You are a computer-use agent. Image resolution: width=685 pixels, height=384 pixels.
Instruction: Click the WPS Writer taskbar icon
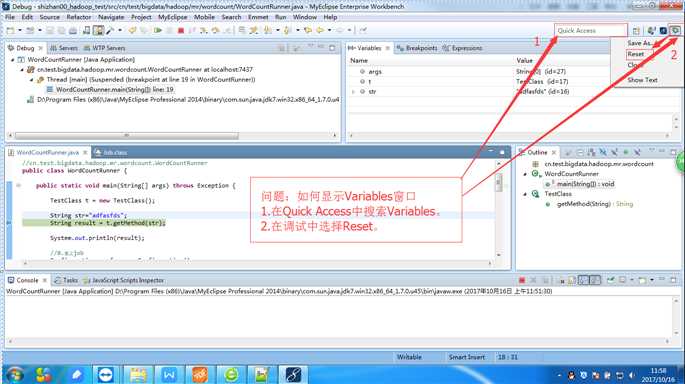click(x=169, y=374)
